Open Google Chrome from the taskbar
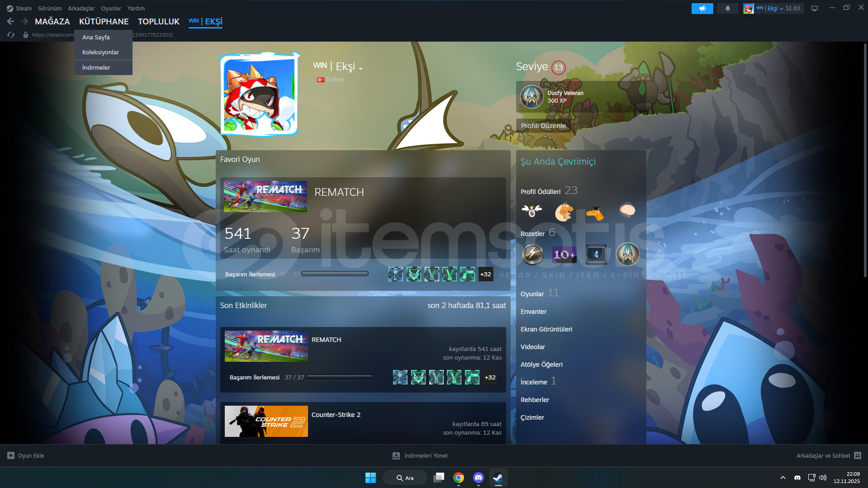 click(x=459, y=478)
